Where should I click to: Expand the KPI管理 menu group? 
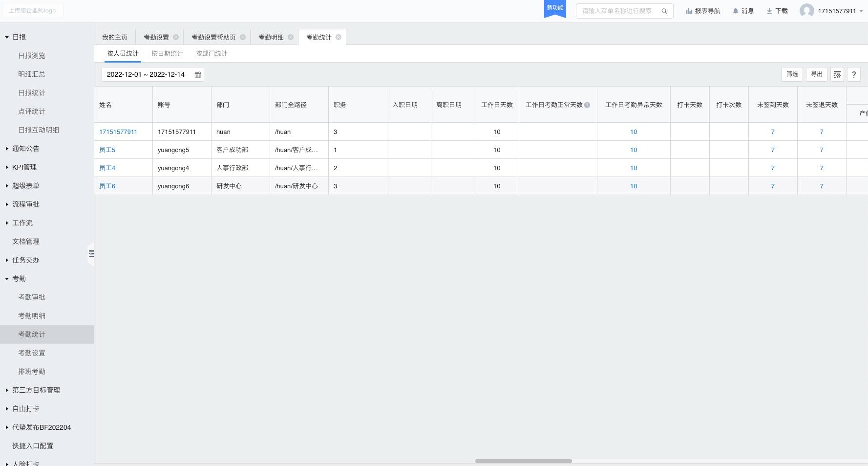tap(7, 167)
